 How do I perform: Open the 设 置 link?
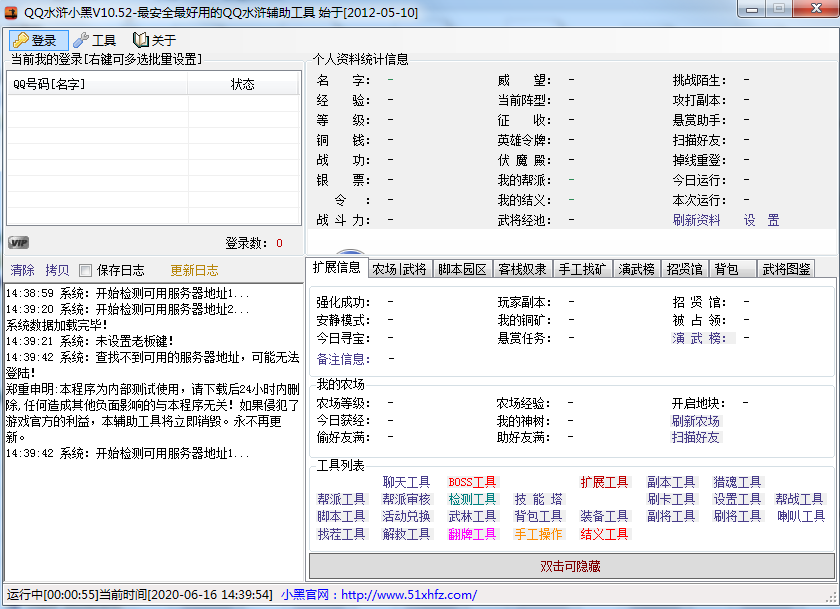(761, 220)
